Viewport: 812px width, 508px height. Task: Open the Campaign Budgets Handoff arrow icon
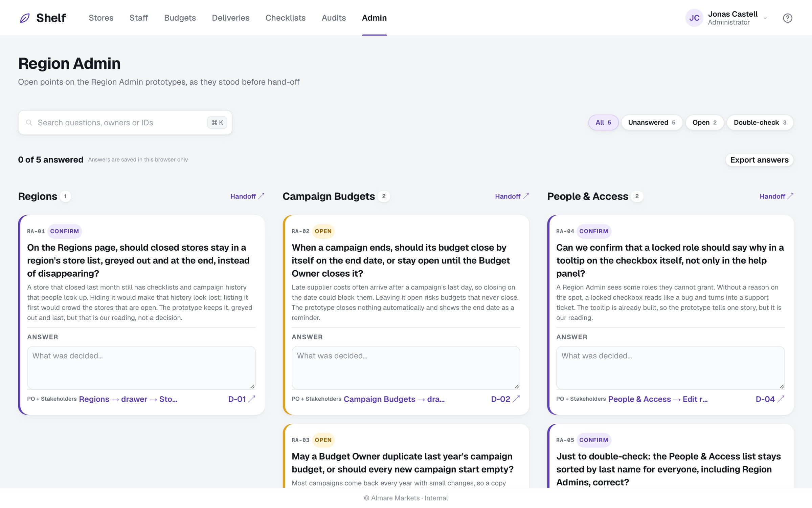(x=526, y=196)
